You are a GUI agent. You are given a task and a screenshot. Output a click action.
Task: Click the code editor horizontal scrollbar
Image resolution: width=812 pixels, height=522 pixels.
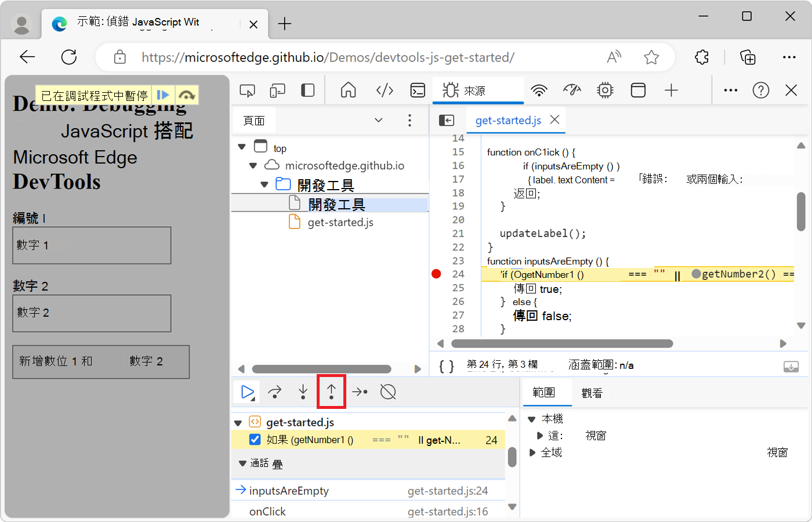562,343
